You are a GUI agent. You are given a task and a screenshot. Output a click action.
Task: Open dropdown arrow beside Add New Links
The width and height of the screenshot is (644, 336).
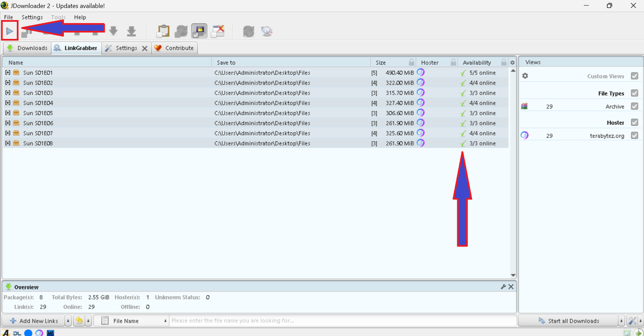pos(68,321)
